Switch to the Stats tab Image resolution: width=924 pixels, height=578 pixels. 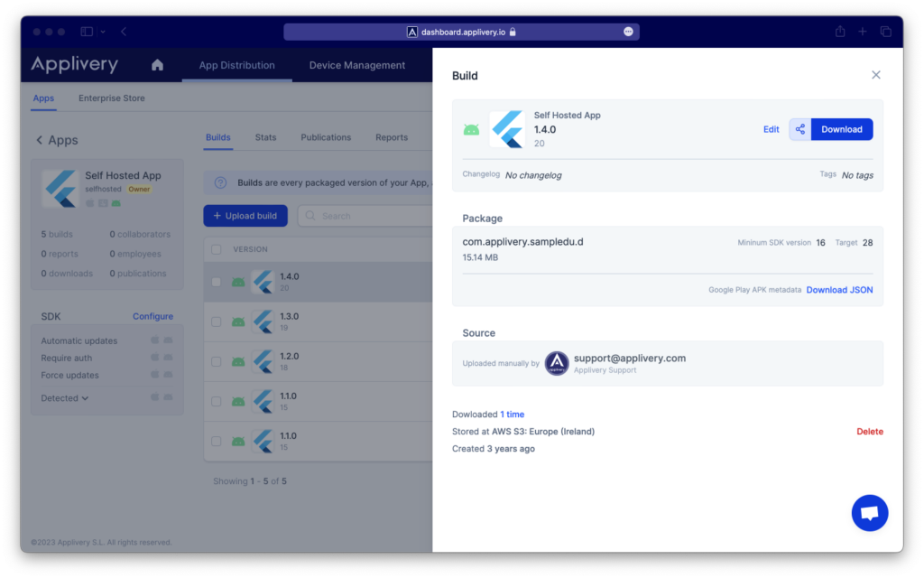(265, 137)
